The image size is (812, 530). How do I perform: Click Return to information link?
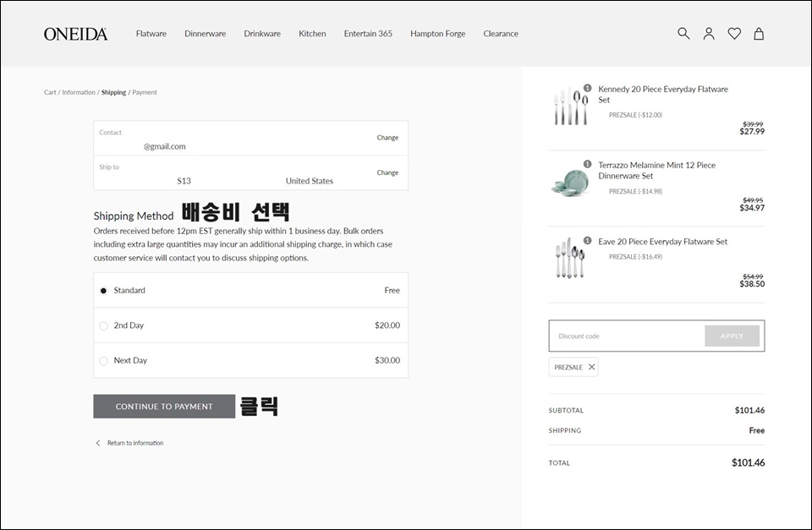(135, 443)
